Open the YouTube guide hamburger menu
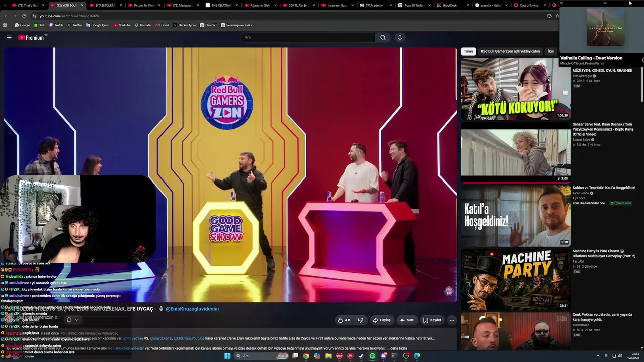 click(9, 37)
